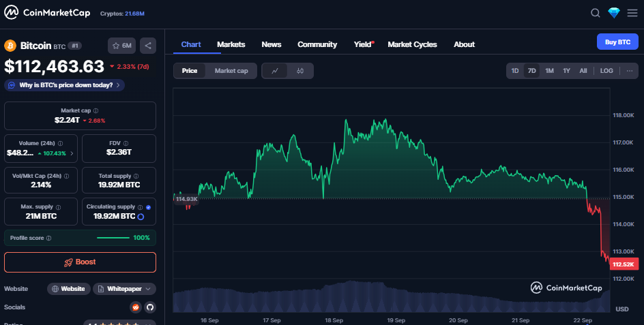Open Bitcoin's Reddit social icon
Viewport: 644px width, 325px height.
coord(136,307)
